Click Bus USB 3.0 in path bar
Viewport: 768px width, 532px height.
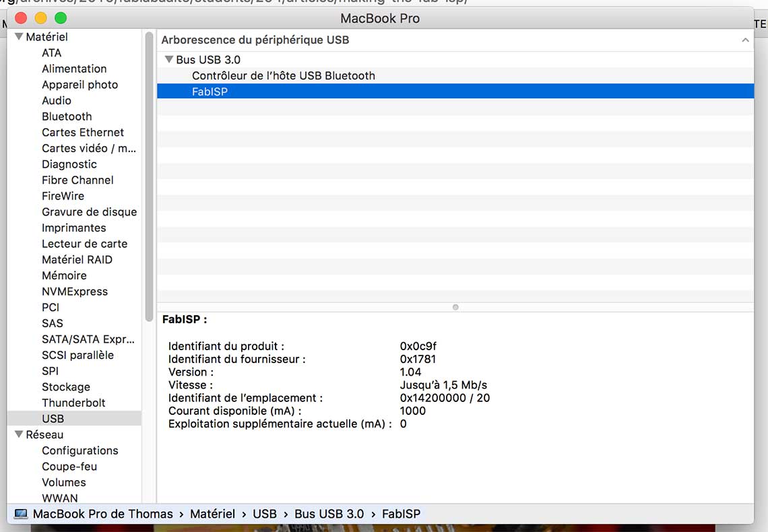coord(329,514)
